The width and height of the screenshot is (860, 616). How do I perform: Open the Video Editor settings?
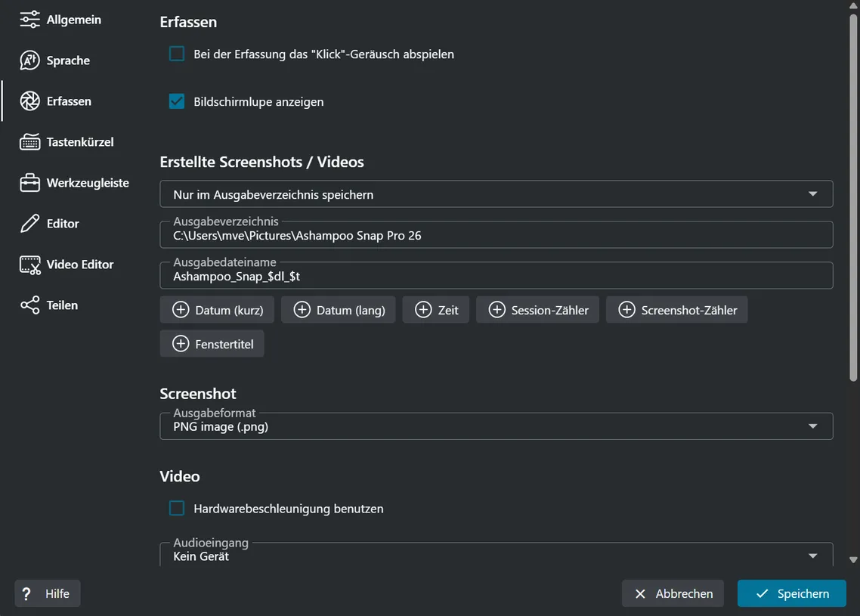click(x=80, y=265)
